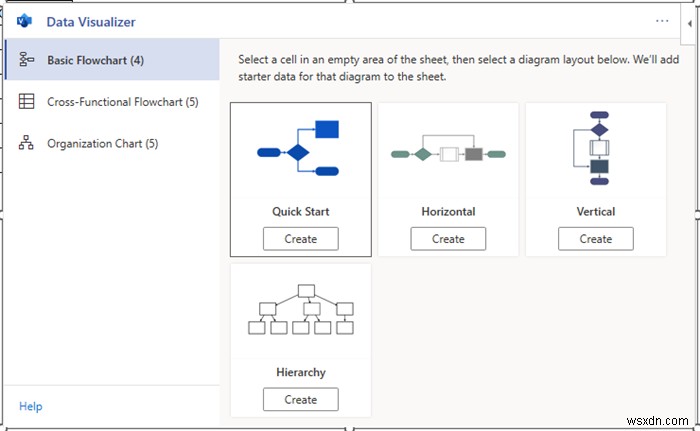
Task: Select the Quick Start layout title
Action: (x=301, y=211)
